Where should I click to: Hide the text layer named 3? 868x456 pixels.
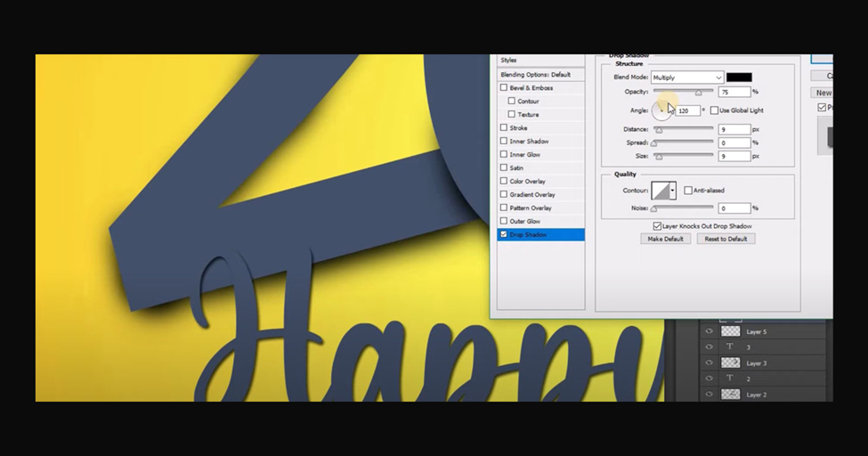click(x=709, y=346)
